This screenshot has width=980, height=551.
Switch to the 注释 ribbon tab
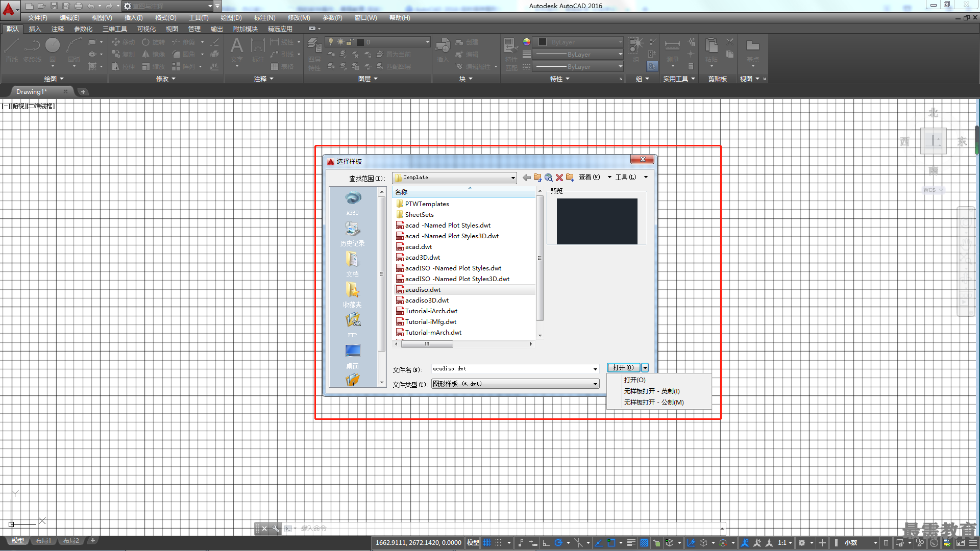coord(58,29)
